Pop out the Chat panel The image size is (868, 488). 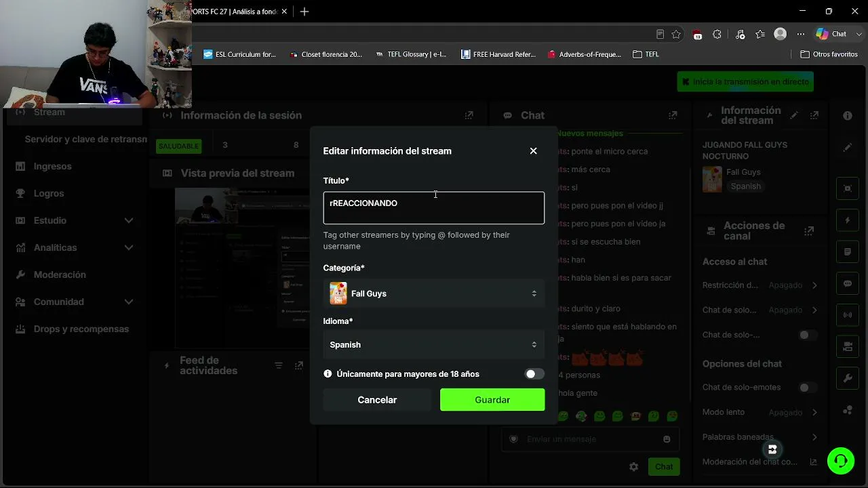click(x=673, y=115)
